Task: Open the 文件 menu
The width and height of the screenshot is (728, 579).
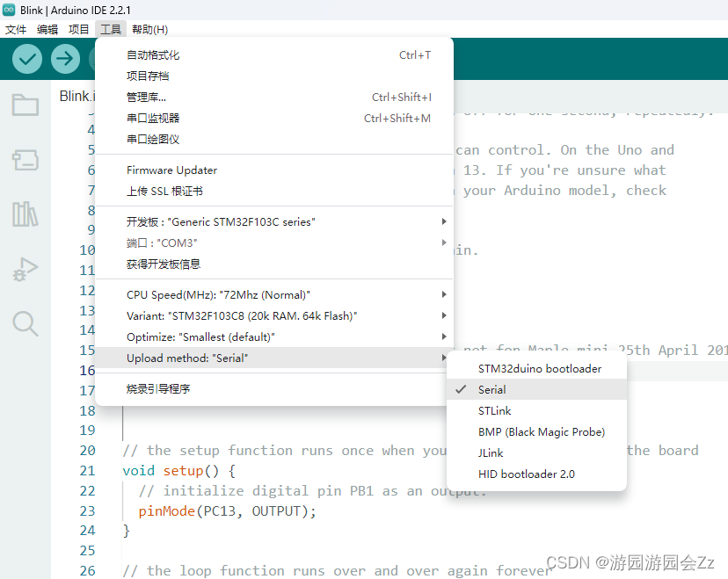Action: coord(15,30)
